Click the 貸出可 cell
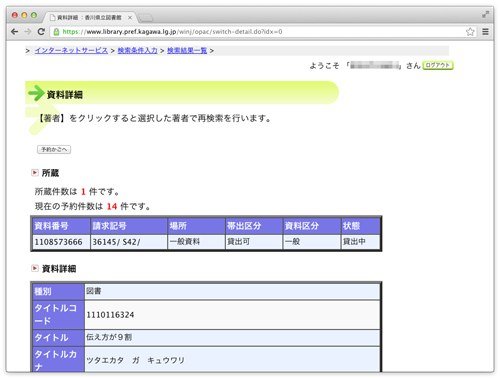The height and width of the screenshot is (378, 500). pos(254,242)
